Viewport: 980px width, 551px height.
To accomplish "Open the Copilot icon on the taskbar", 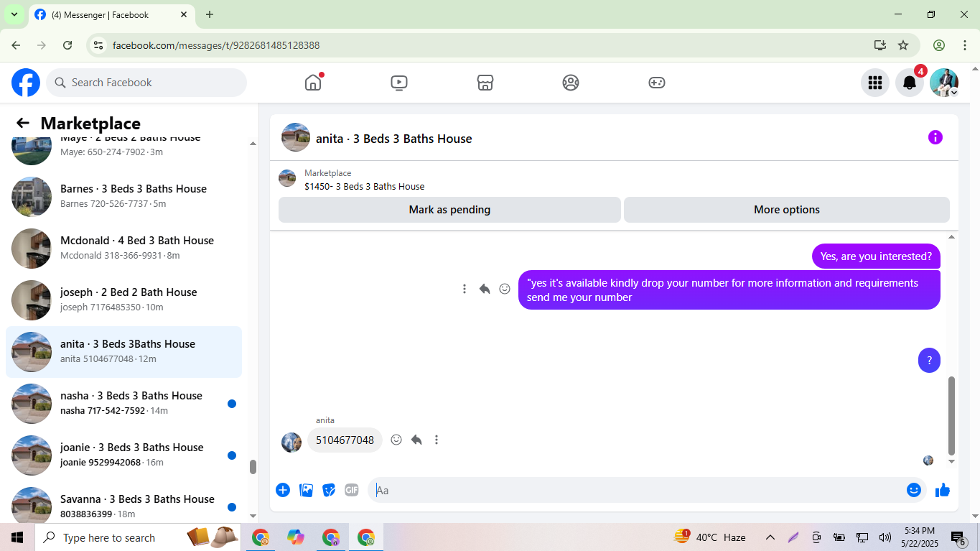I will click(295, 537).
